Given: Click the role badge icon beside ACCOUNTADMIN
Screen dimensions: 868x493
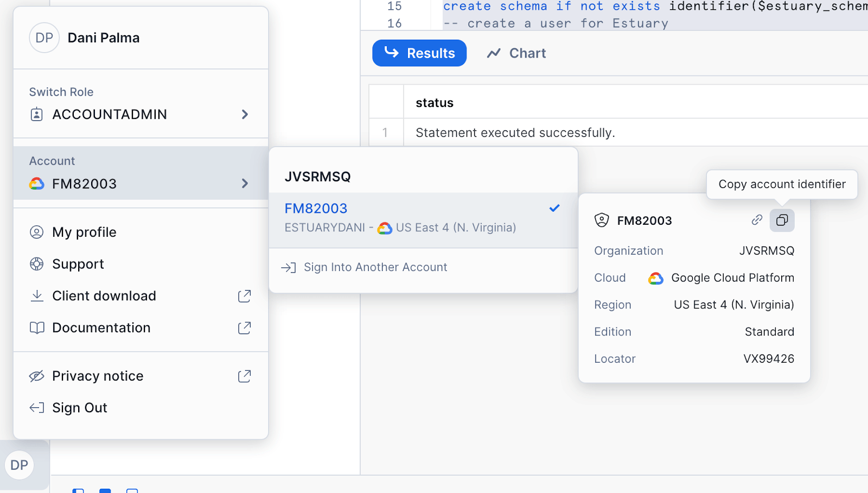Looking at the screenshot, I should click(x=36, y=115).
